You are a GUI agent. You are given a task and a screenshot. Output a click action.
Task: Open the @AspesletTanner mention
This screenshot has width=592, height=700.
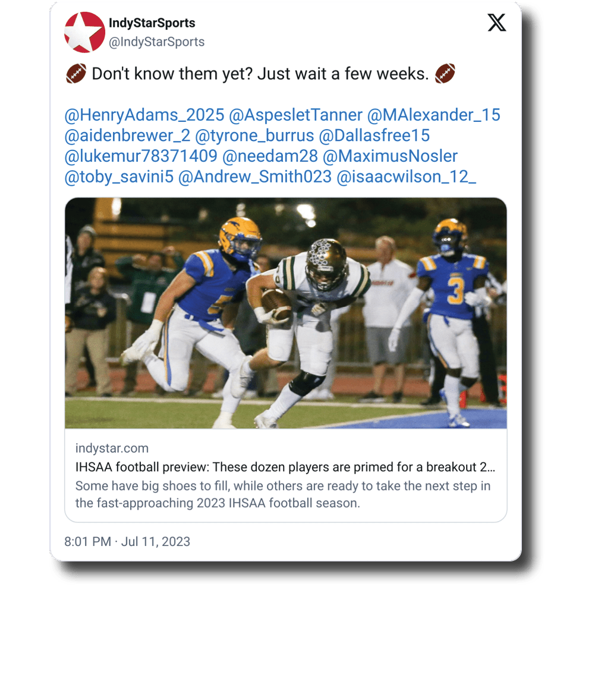pos(296,115)
